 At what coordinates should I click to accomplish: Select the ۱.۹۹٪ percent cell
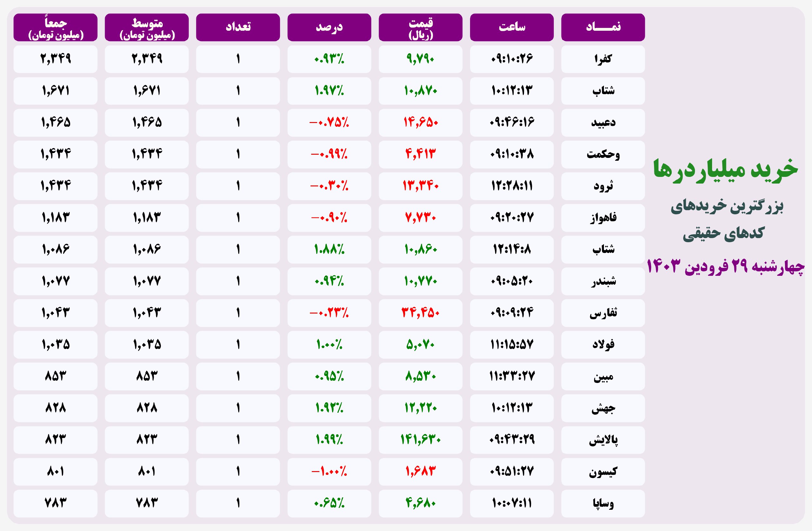[x=329, y=440]
